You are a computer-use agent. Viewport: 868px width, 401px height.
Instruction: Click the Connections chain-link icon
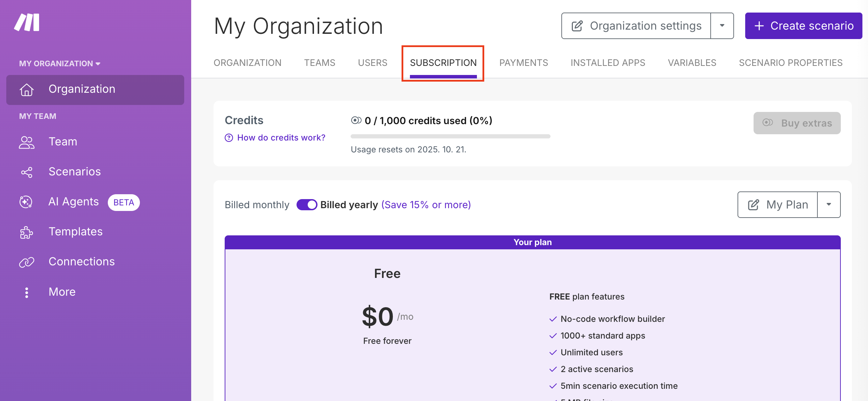click(x=27, y=262)
